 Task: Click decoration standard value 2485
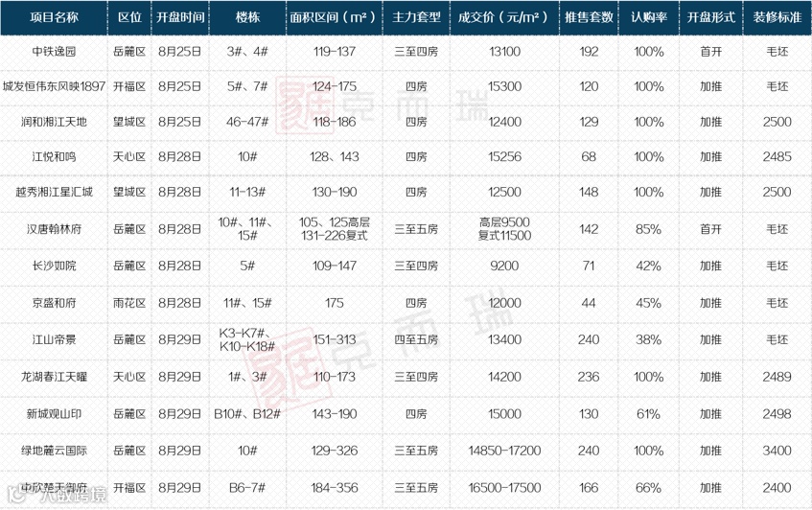(777, 157)
